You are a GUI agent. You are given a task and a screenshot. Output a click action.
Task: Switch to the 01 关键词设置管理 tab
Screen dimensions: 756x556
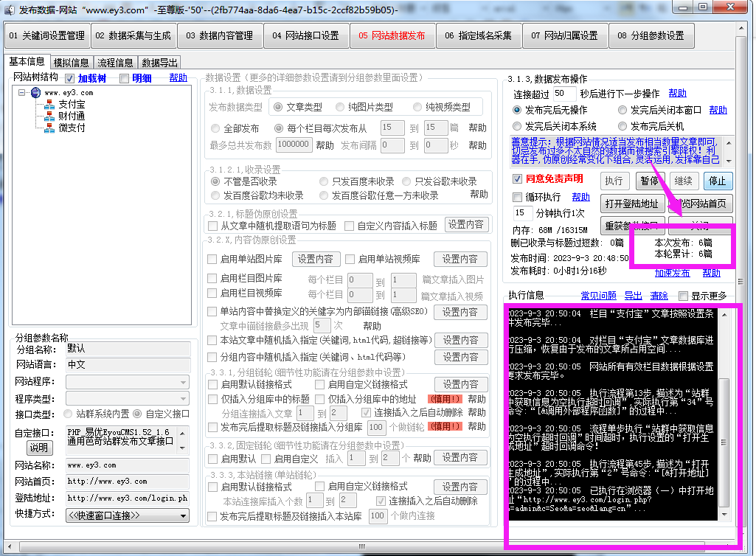point(47,35)
